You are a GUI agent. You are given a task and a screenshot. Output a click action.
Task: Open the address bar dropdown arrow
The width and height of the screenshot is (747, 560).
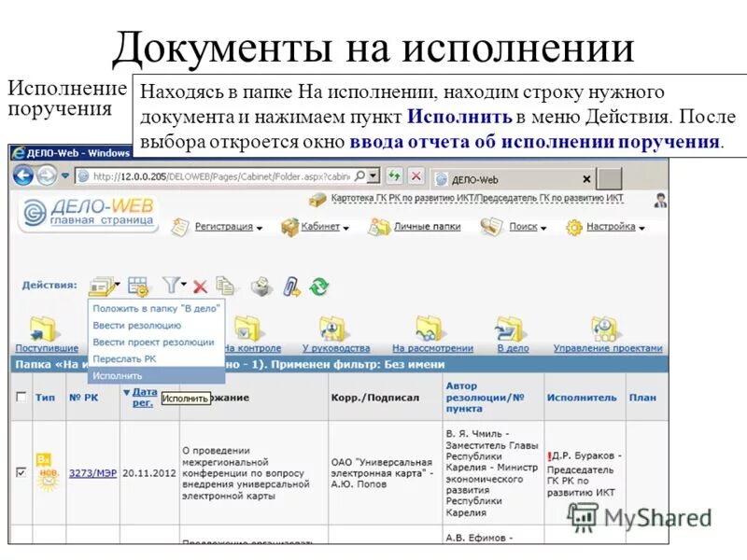click(x=374, y=176)
